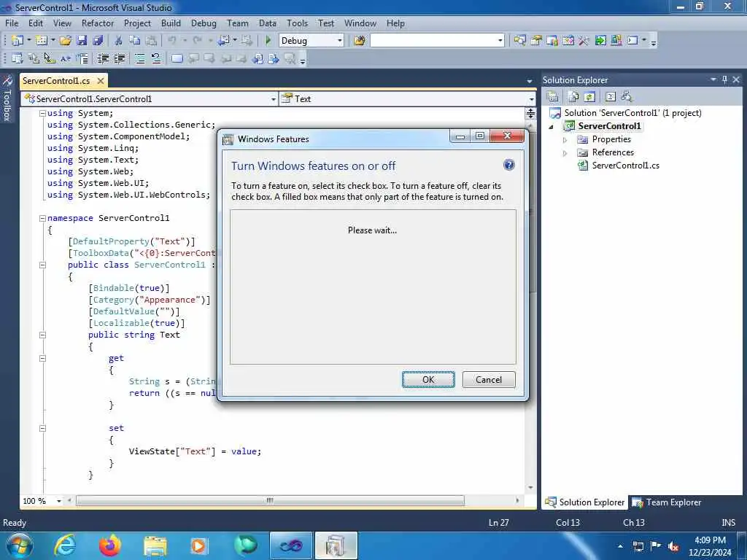Open the 100 % zoom dropdown
Screen dimensions: 747x560
(59, 501)
